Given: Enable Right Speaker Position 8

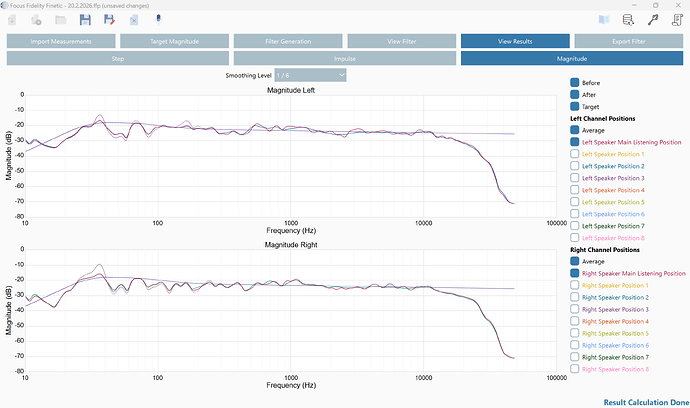Looking at the screenshot, I should coord(575,368).
